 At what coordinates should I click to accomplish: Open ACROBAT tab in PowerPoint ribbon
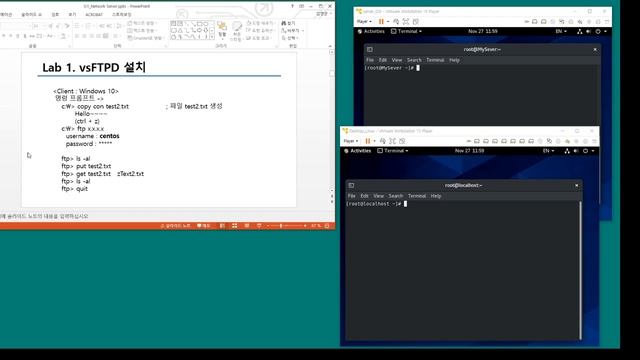click(94, 15)
